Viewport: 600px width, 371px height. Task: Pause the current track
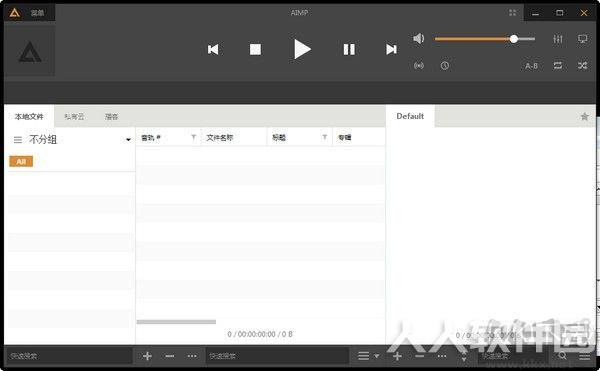(349, 49)
